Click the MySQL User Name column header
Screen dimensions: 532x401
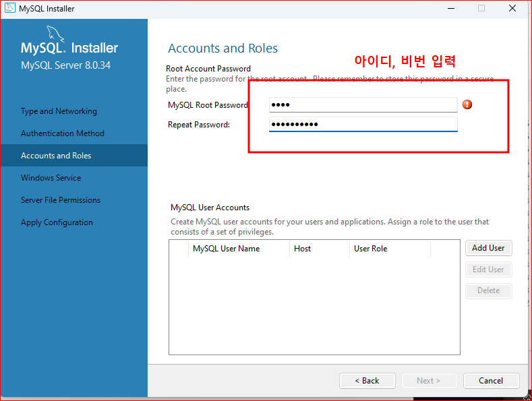239,249
